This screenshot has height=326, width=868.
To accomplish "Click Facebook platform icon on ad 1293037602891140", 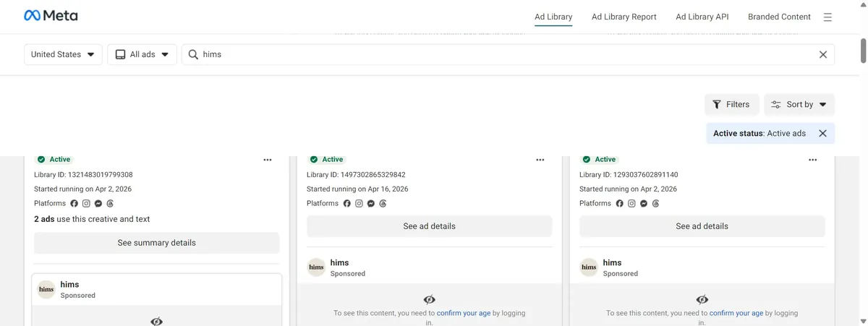I will (620, 204).
